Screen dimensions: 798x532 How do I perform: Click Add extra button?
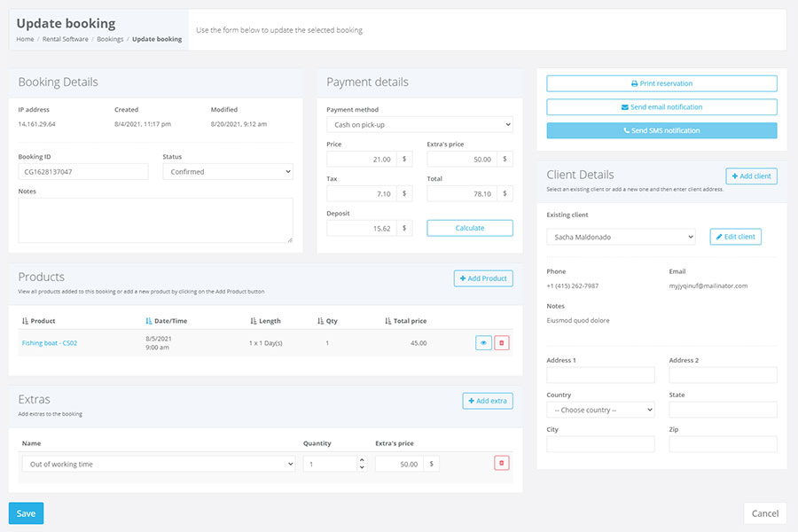pos(488,401)
